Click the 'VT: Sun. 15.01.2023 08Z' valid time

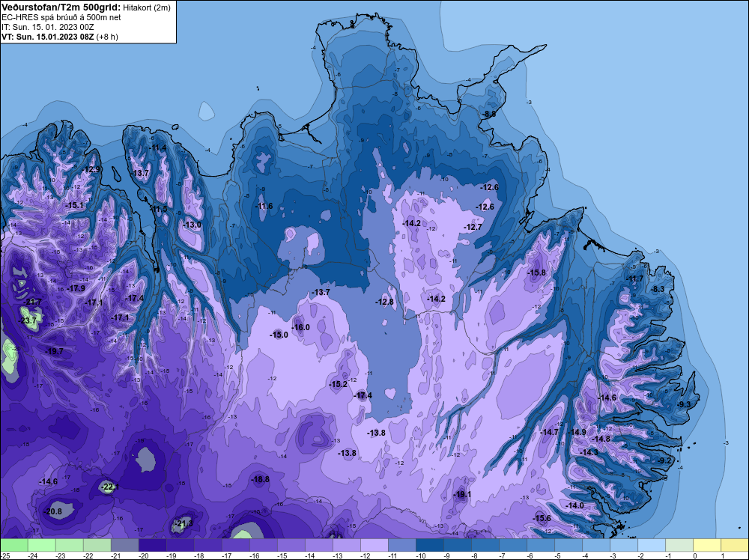(x=48, y=37)
